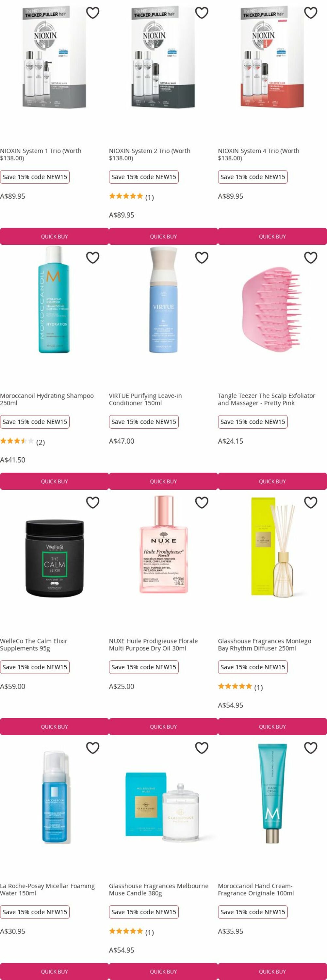Quick buy NIOXIN System 1 Trio

[54, 236]
